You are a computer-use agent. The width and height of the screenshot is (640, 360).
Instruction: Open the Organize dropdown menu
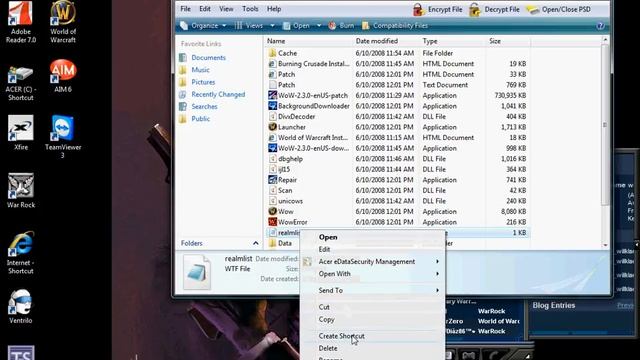203,25
